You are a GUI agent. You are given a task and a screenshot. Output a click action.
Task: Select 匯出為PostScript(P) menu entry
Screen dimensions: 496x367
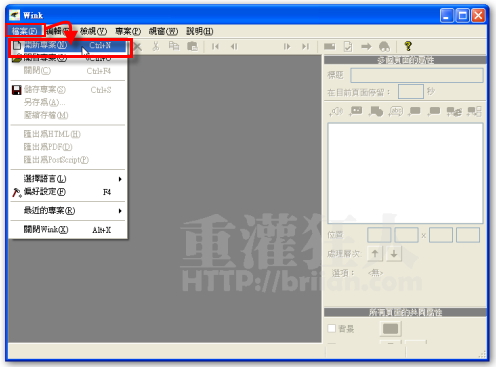click(x=68, y=160)
